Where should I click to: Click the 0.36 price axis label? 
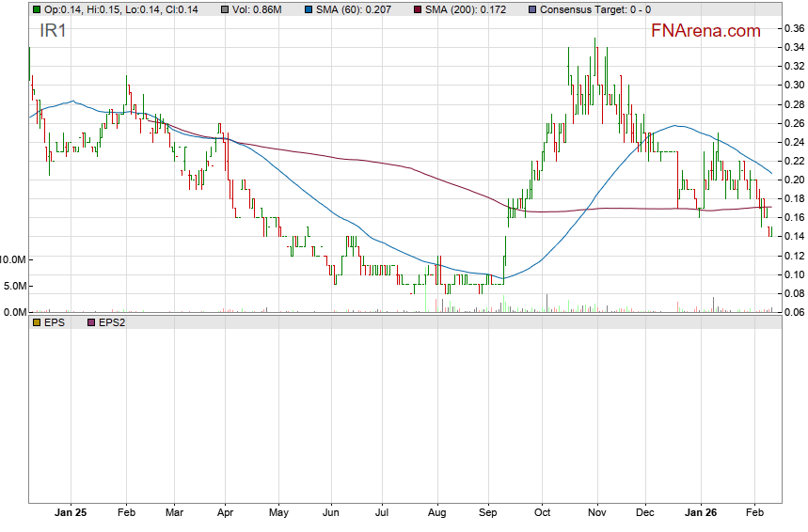coord(793,28)
